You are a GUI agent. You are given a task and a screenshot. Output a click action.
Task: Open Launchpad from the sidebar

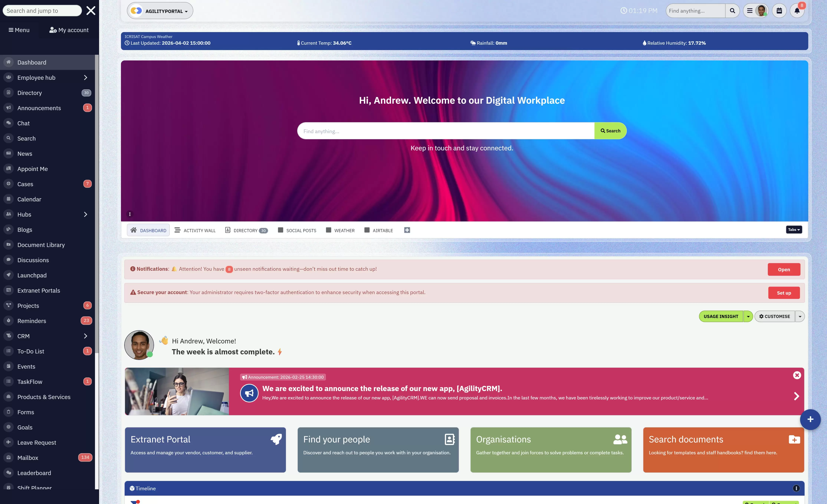[32, 275]
